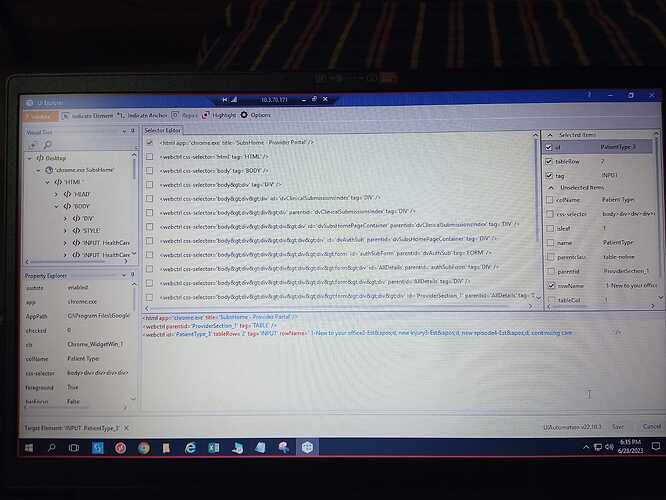This screenshot has width=666, height=500.
Task: Open the notification center icon
Action: click(x=656, y=446)
